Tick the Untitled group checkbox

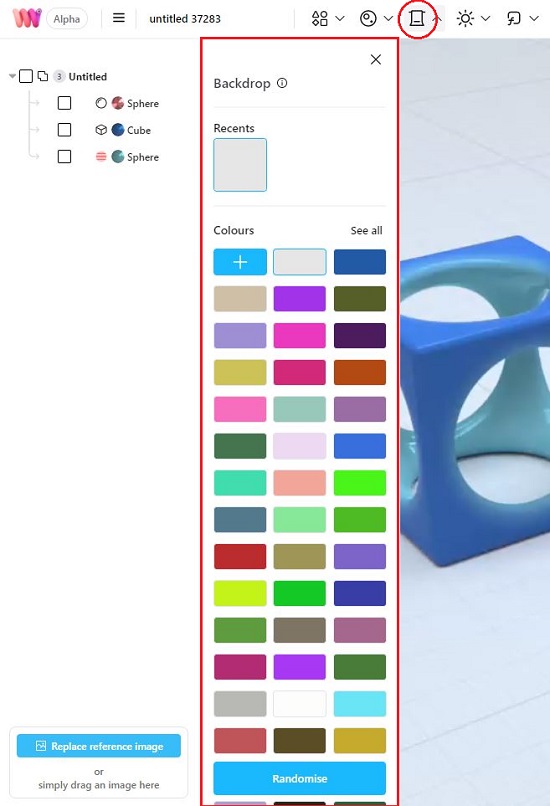point(26,77)
